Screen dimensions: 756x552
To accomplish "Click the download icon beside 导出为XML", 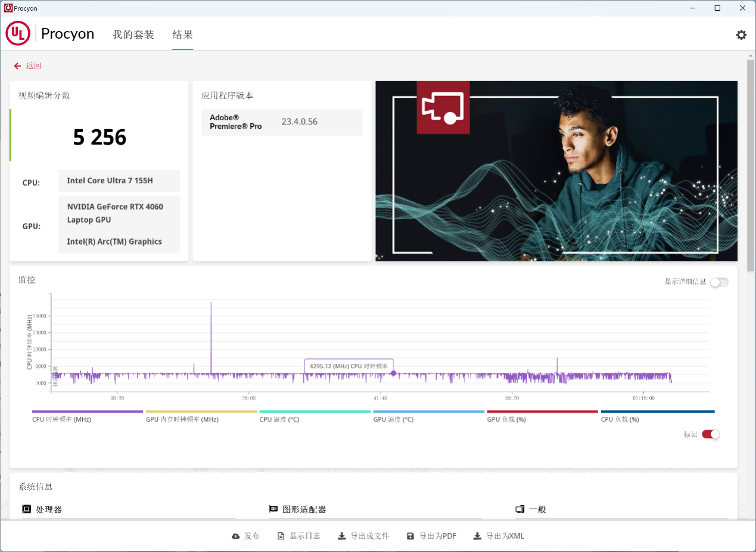I will pos(477,536).
